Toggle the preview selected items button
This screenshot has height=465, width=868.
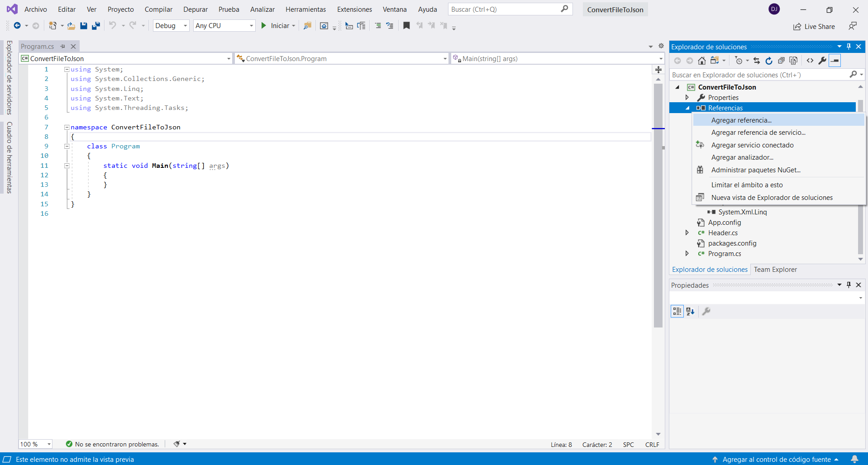point(835,61)
